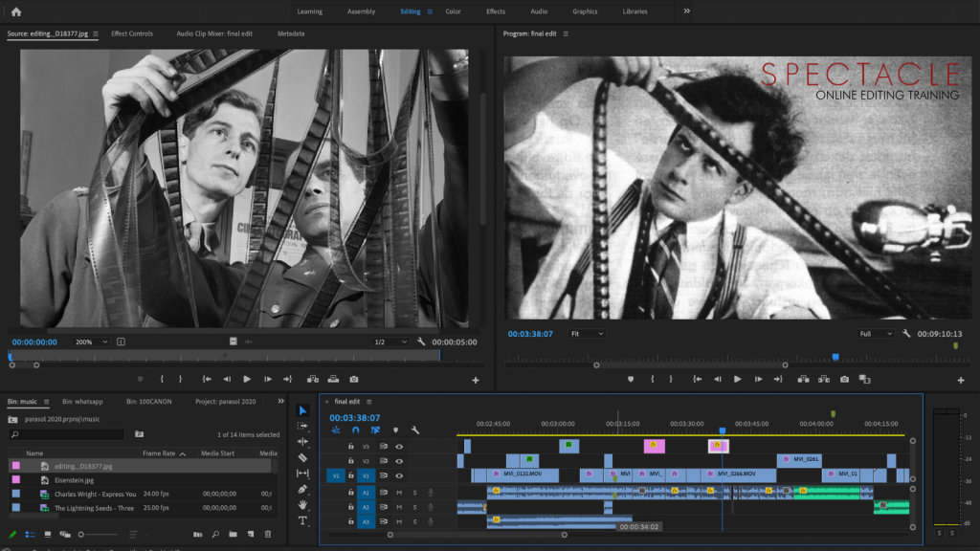The image size is (980, 551).
Task: Select the Hand tool
Action: 302,505
